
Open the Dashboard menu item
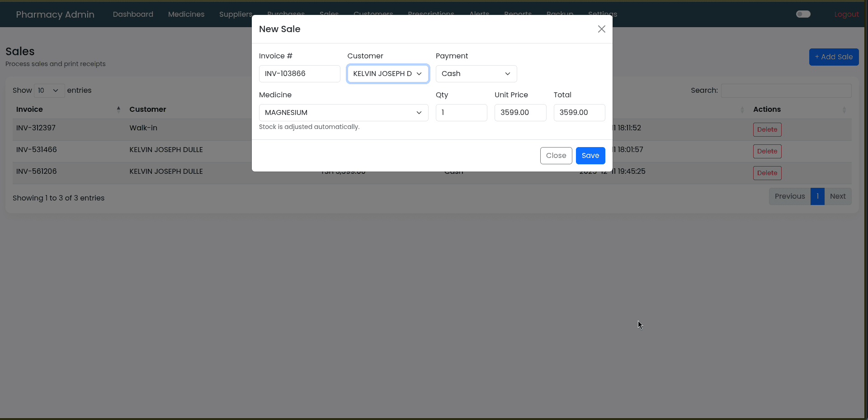pyautogui.click(x=133, y=14)
